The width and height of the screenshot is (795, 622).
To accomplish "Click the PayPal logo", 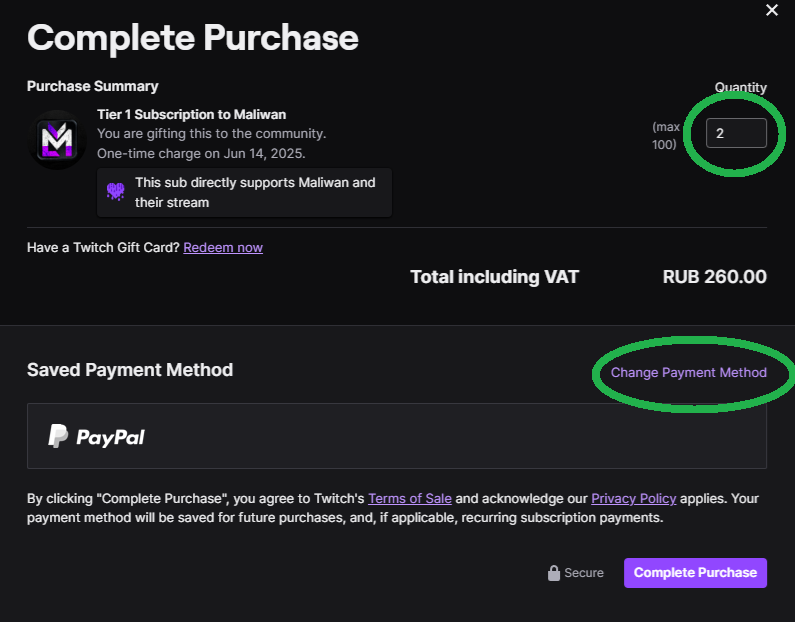I will coord(96,436).
